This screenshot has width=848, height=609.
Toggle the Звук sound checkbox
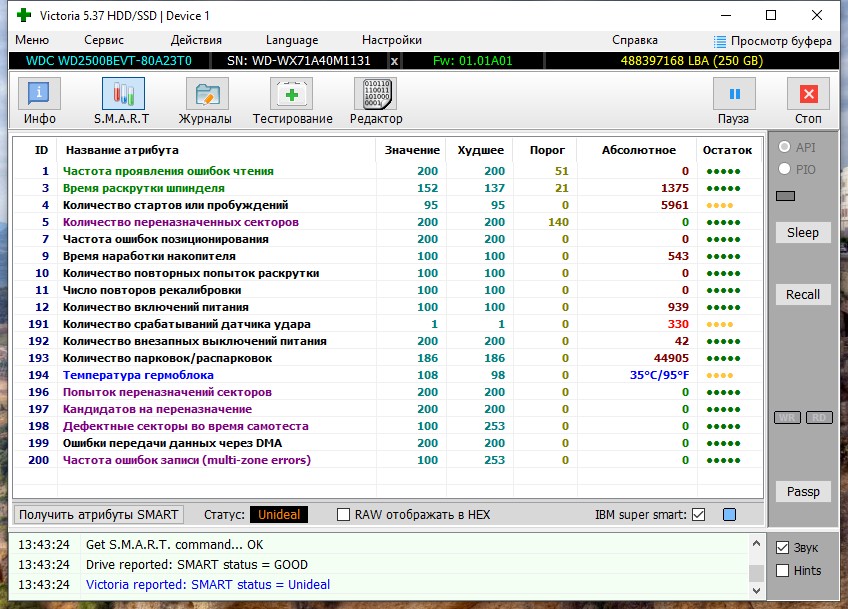(x=782, y=547)
